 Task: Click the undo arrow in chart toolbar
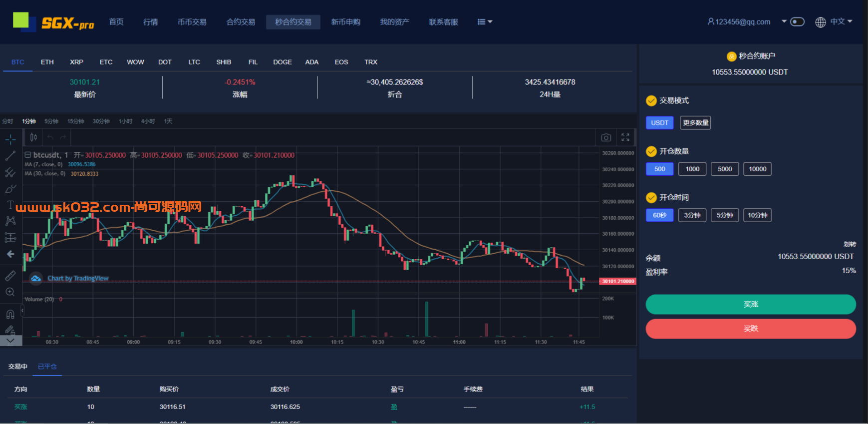coord(50,137)
